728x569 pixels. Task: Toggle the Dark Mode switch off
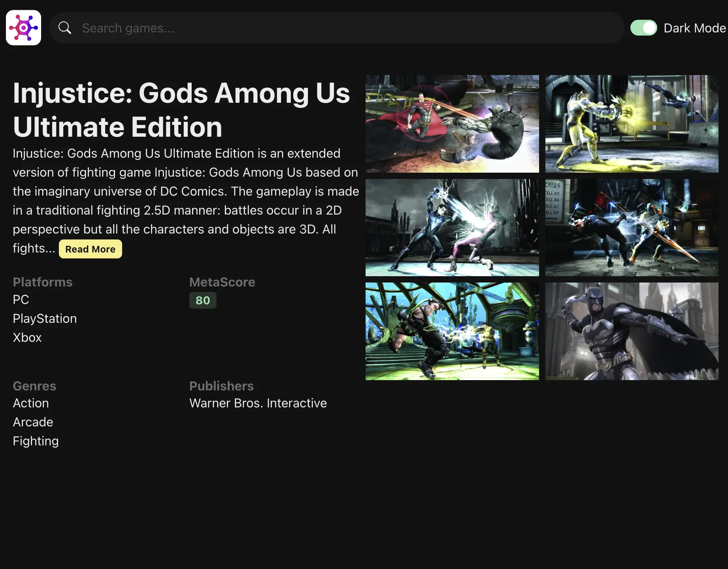[643, 28]
